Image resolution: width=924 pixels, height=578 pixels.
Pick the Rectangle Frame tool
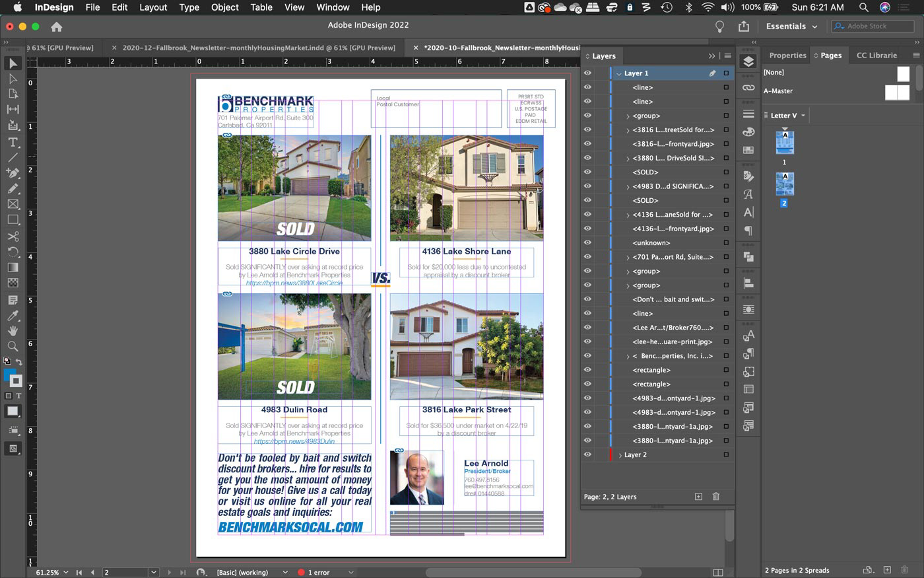pos(13,204)
